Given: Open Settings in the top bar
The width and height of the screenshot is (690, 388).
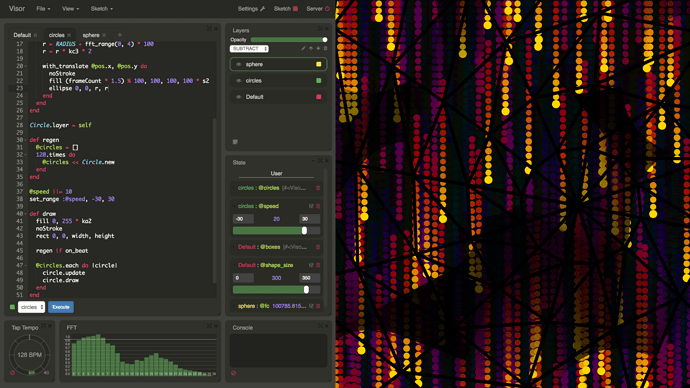Looking at the screenshot, I should tap(251, 9).
